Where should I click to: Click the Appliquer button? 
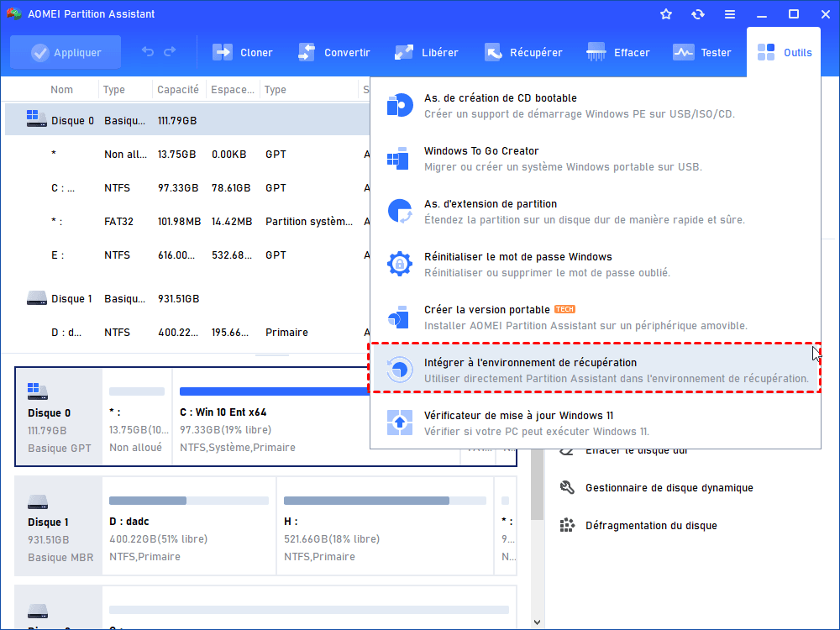coord(66,52)
